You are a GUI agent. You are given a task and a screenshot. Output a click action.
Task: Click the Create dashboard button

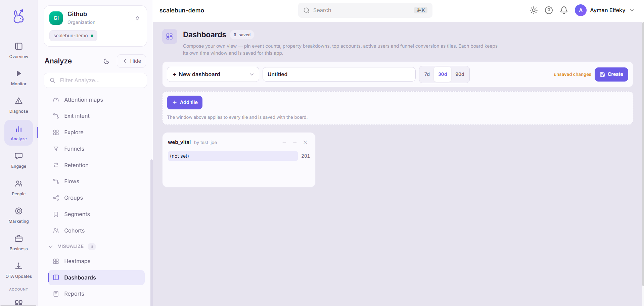(611, 74)
